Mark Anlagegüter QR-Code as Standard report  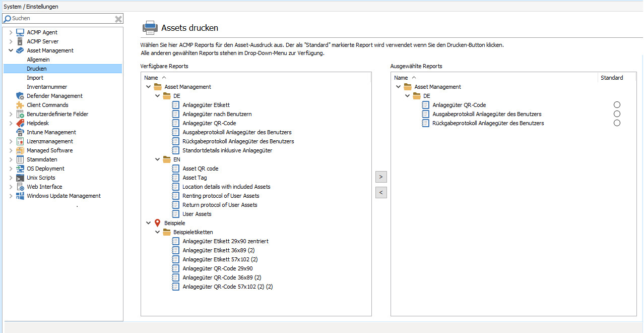[617, 104]
